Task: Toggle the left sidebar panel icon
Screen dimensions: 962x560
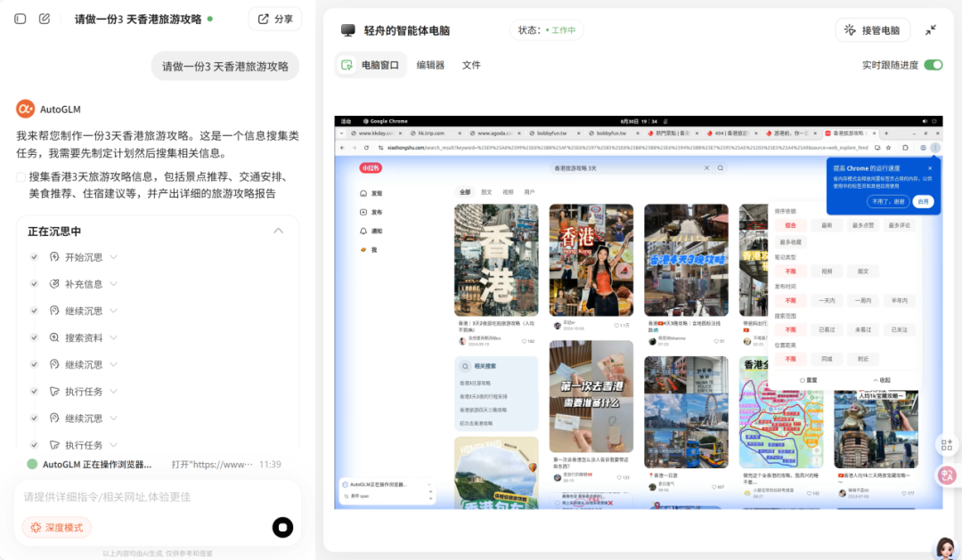Action: (20, 19)
